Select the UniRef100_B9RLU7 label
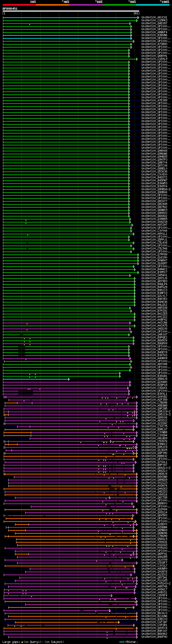Screen dimensions: 172x644 click(x=154, y=429)
